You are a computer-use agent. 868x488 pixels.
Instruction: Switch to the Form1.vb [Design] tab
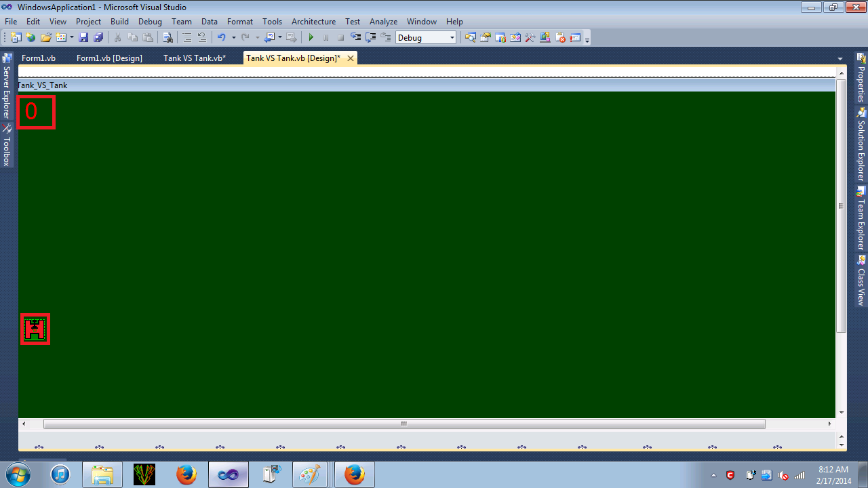click(x=109, y=58)
